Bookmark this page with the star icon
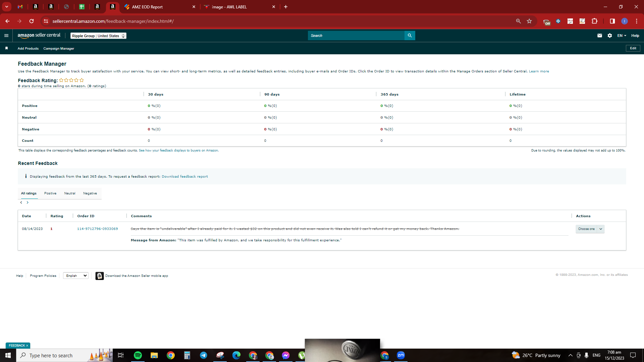 (x=529, y=21)
